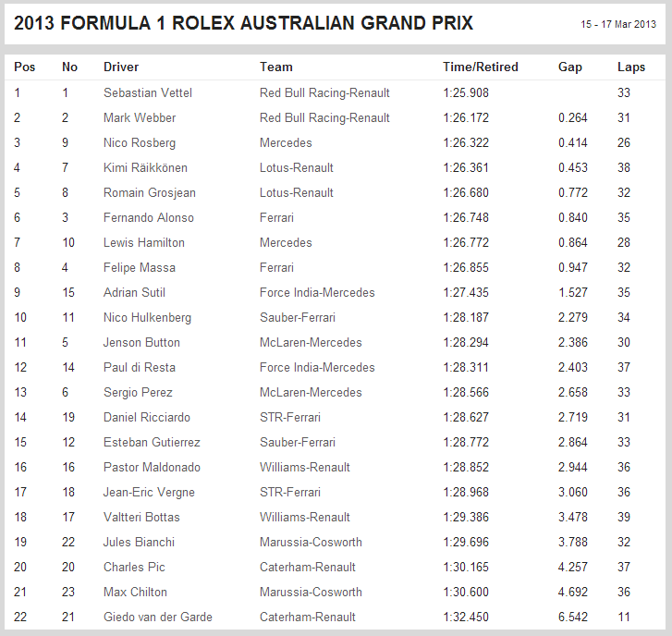Click the "Pos" column header
This screenshot has width=672, height=636.
tap(24, 67)
